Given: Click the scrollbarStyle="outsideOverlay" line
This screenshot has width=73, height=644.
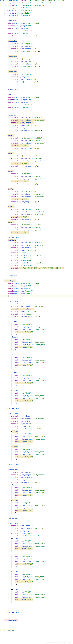Looking at the screenshot, I should pyautogui.click(x=29, y=263).
